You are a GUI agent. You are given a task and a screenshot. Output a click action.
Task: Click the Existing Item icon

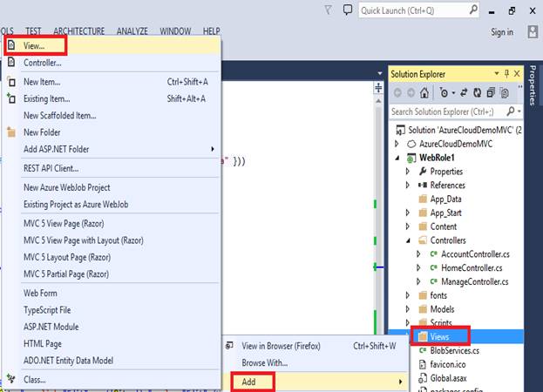pos(11,98)
